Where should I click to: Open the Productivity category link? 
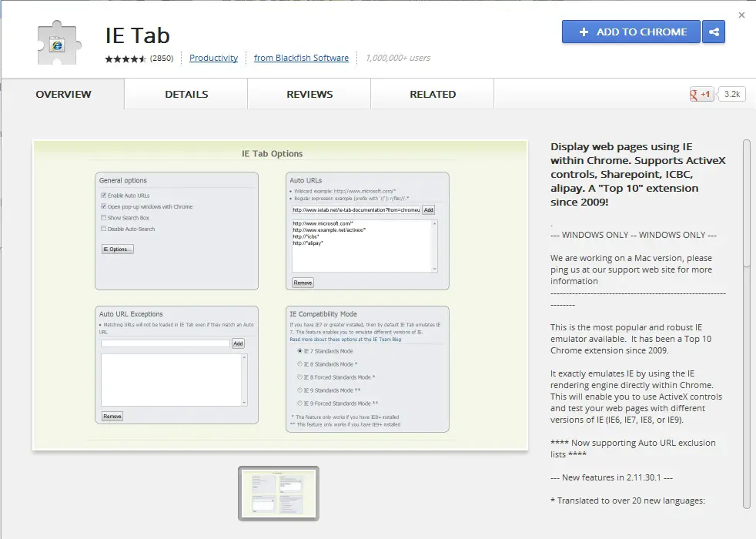[213, 58]
